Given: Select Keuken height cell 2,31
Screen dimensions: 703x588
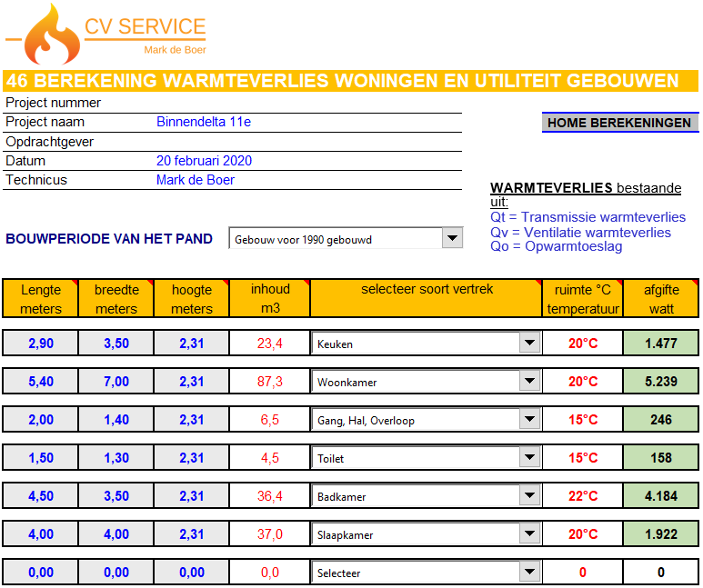Looking at the screenshot, I should coord(192,344).
